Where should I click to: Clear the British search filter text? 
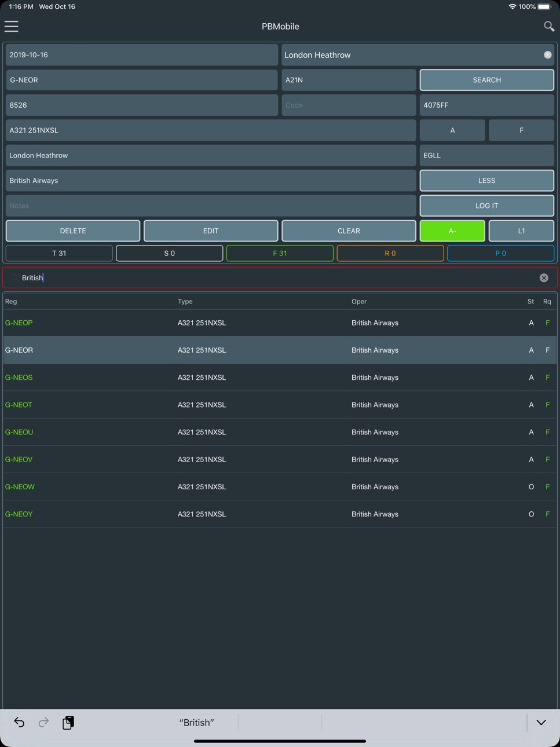click(544, 278)
